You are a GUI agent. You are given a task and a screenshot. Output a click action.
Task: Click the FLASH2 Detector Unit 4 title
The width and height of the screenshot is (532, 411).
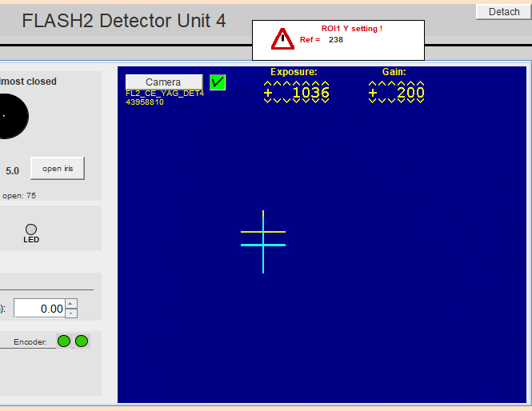point(124,21)
